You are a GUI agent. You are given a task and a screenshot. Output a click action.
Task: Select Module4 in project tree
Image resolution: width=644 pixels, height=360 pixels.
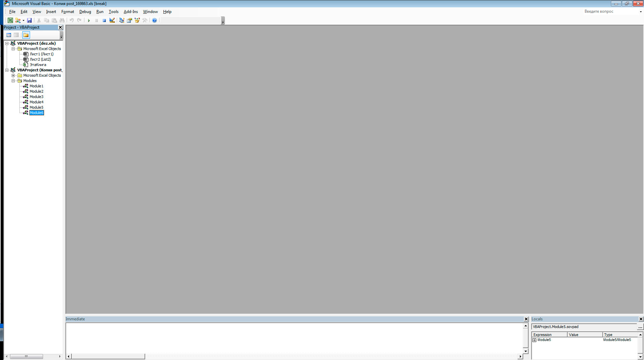(36, 102)
